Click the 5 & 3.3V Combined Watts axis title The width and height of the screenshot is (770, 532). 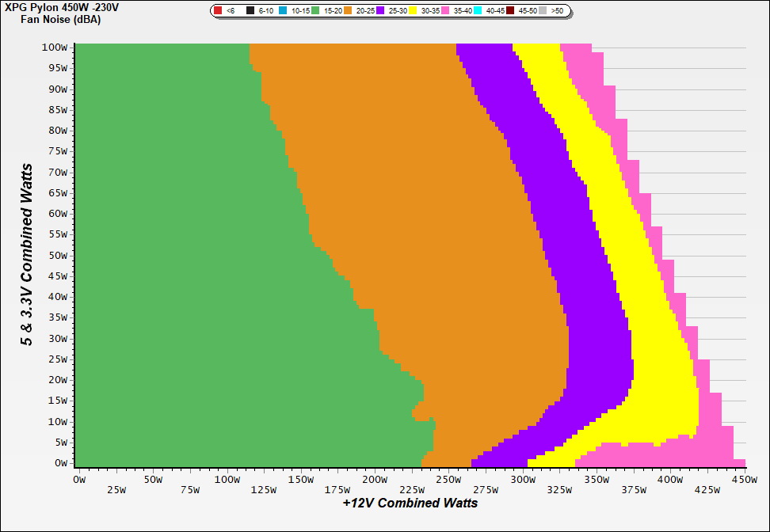point(28,254)
